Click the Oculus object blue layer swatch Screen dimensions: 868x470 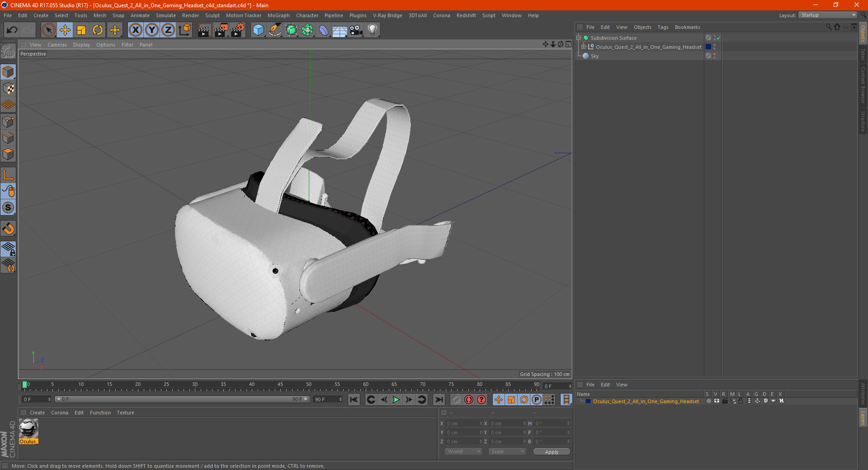pyautogui.click(x=708, y=47)
